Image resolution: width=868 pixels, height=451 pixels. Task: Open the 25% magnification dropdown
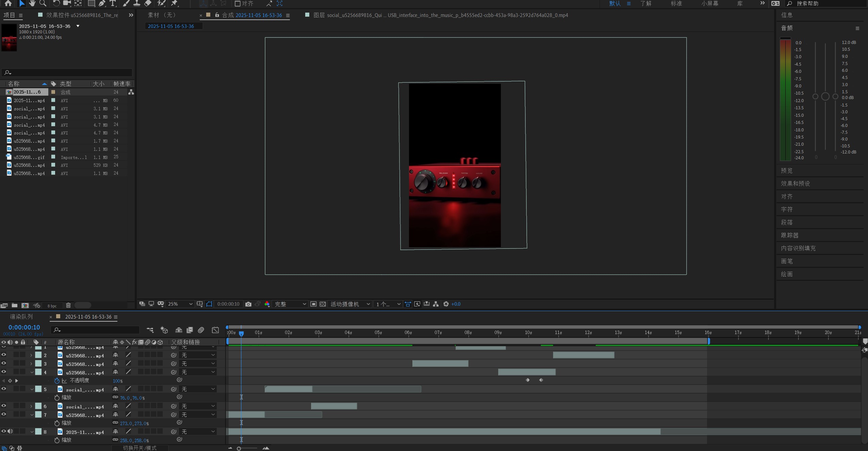coord(180,304)
